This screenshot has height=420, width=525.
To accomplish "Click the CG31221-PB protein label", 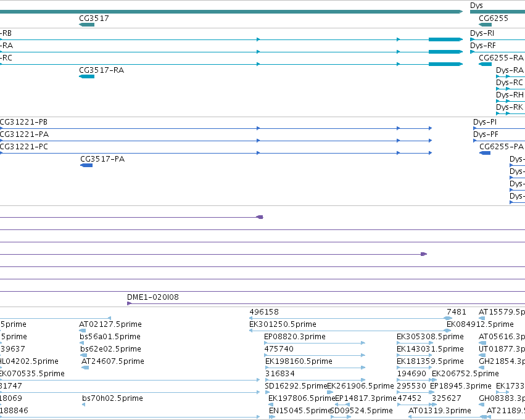I will coord(23,122).
